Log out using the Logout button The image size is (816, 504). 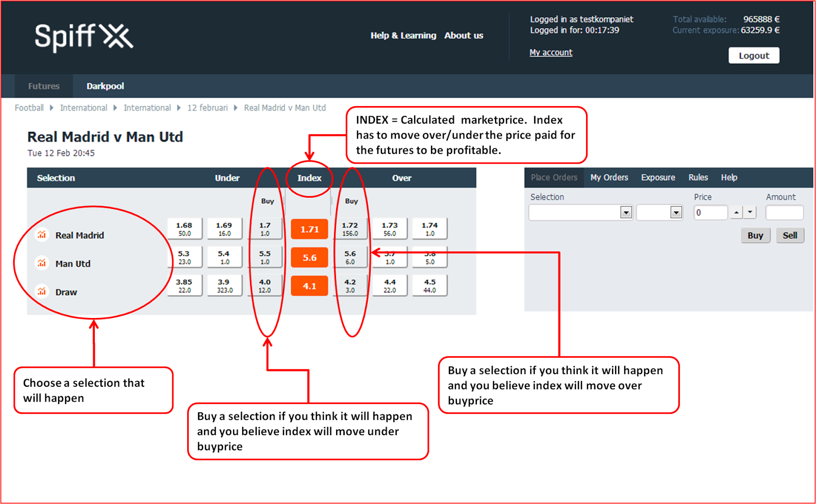(754, 56)
